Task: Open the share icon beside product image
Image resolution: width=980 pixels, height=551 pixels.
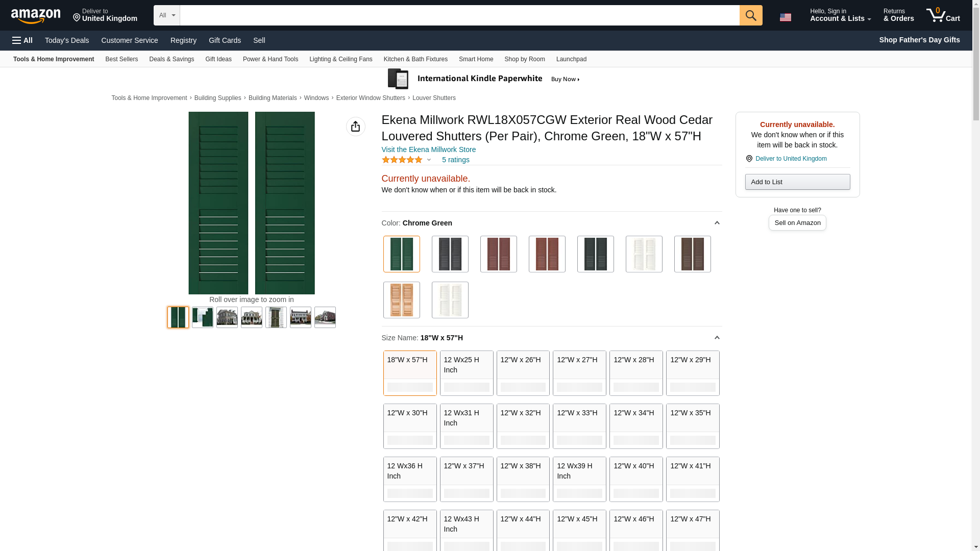Action: point(355,127)
